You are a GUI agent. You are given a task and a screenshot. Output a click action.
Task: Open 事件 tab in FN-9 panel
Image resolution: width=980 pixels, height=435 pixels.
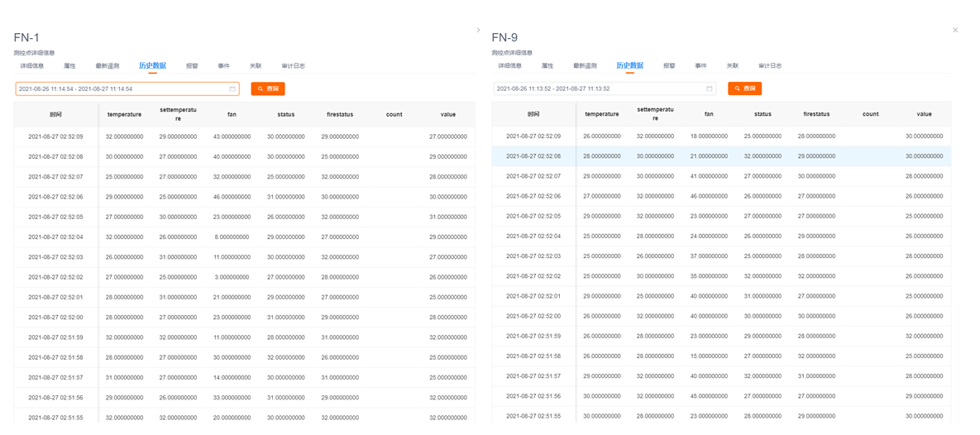(701, 65)
